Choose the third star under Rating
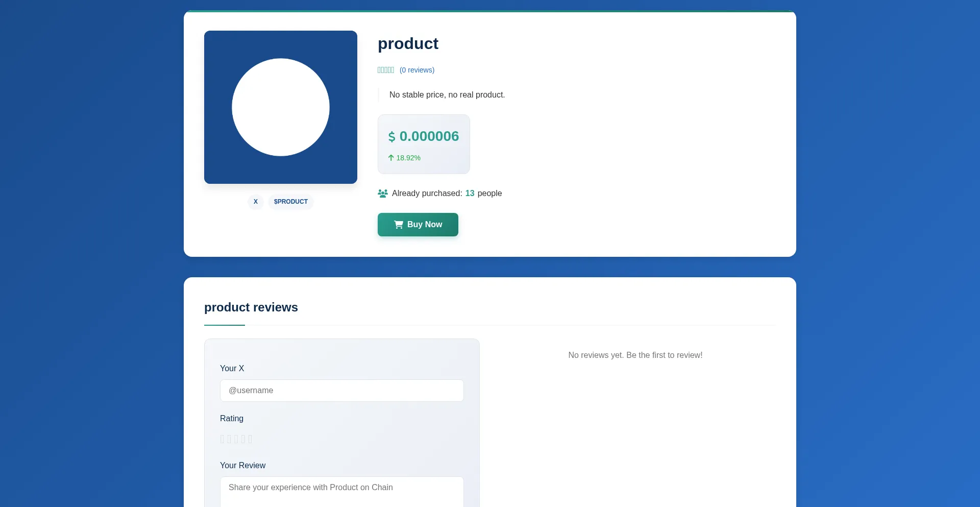 (236, 439)
